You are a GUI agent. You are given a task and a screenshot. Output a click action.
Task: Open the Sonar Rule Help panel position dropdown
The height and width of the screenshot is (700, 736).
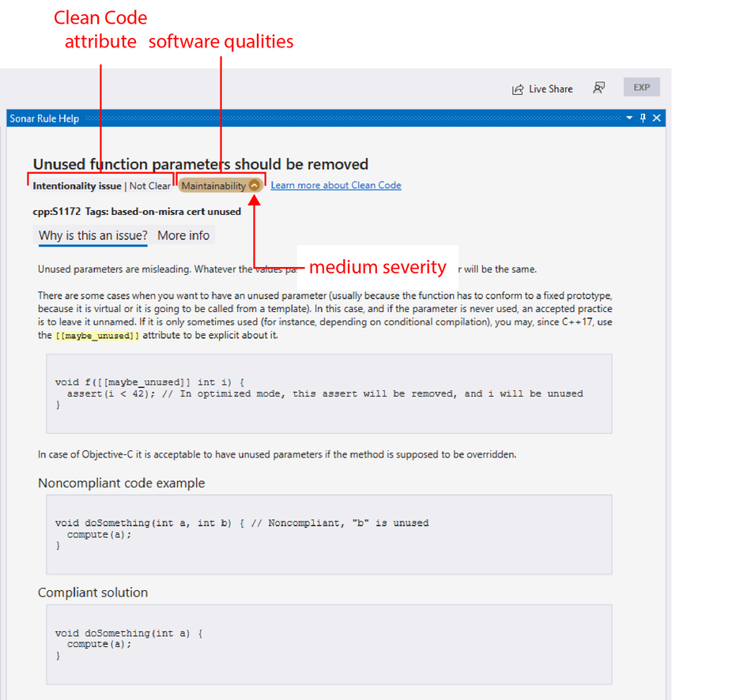[x=628, y=117]
